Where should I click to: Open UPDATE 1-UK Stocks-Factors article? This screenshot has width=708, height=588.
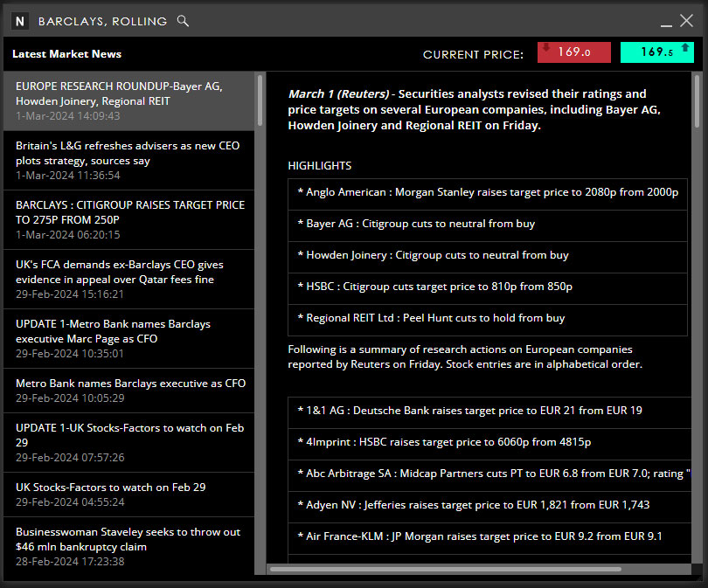129,442
